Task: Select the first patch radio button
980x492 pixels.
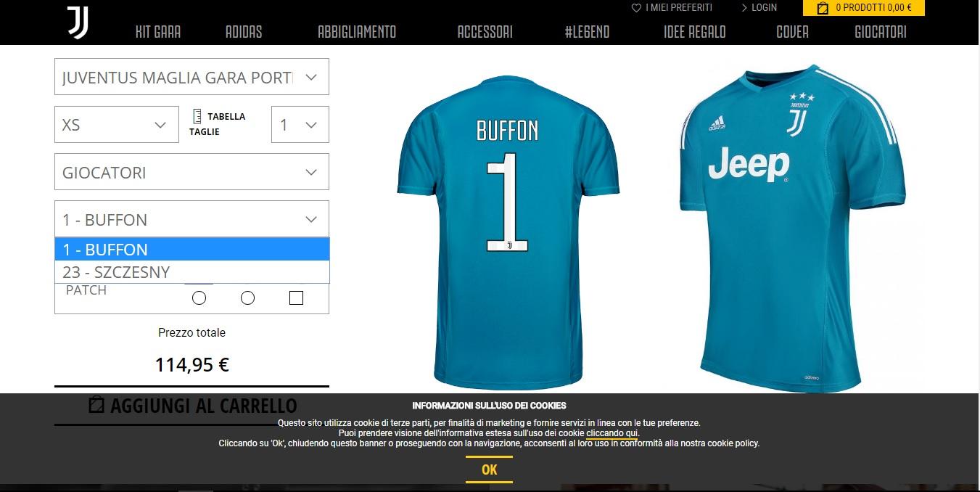Action: (199, 298)
